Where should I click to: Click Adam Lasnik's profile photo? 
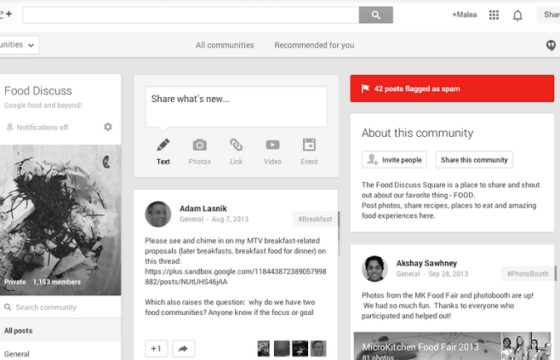pos(158,214)
